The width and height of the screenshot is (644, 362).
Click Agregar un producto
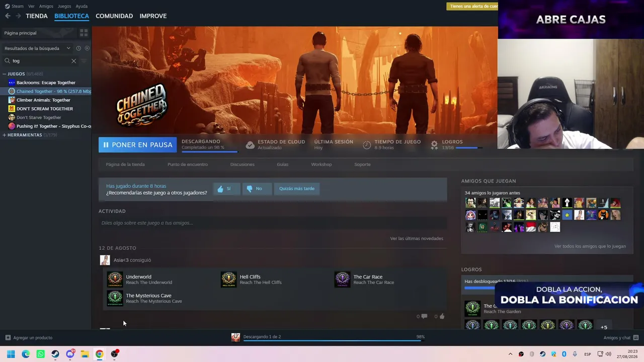(29, 338)
